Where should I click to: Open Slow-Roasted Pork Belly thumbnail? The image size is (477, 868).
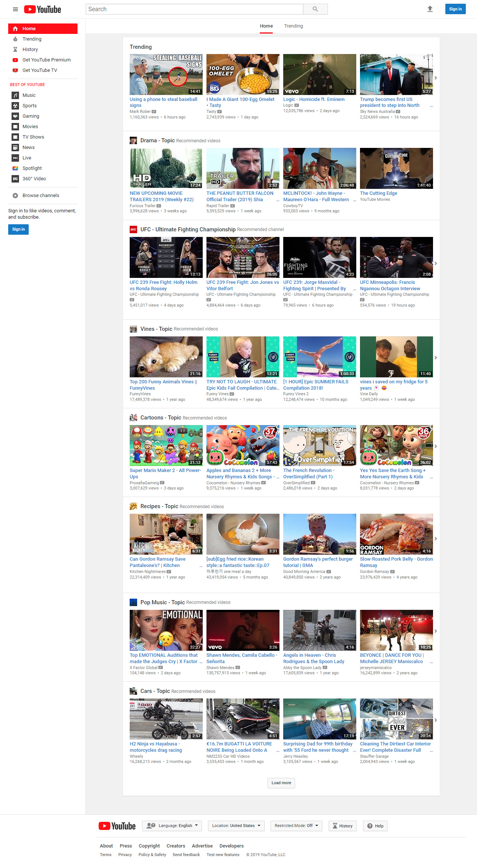397,534
